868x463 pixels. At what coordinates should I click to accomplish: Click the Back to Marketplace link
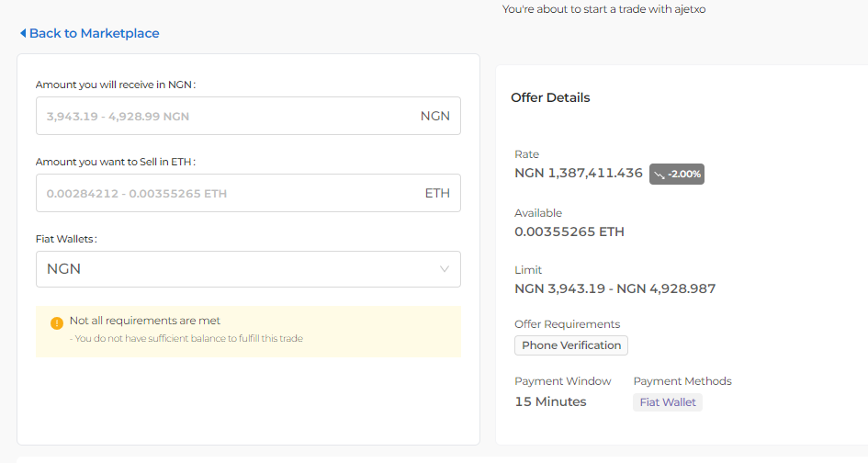pos(94,33)
